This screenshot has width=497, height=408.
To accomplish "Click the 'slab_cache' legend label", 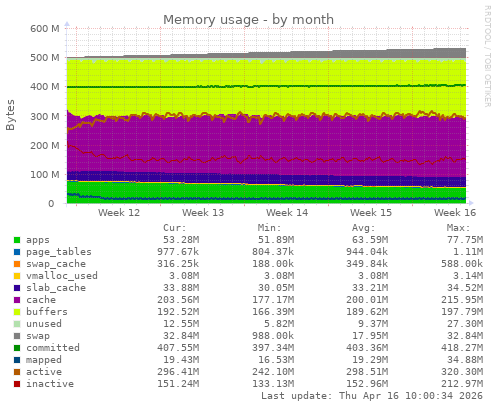I will tap(56, 288).
